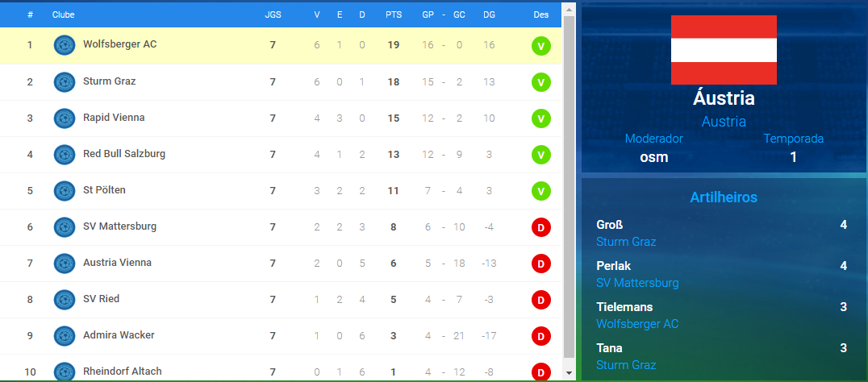
Task: Click SV Mattersburg link under scorer Perlak
Action: [637, 283]
